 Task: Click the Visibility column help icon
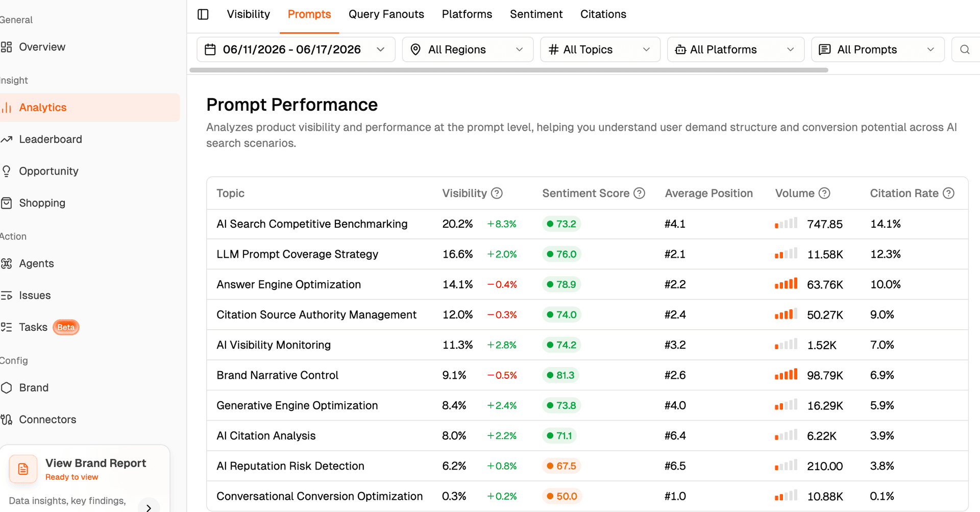pyautogui.click(x=497, y=193)
